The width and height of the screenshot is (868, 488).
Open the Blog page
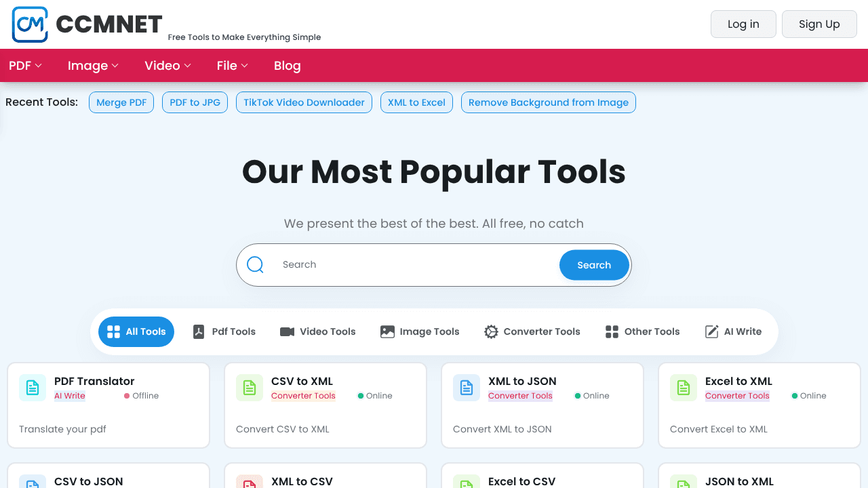tap(288, 66)
